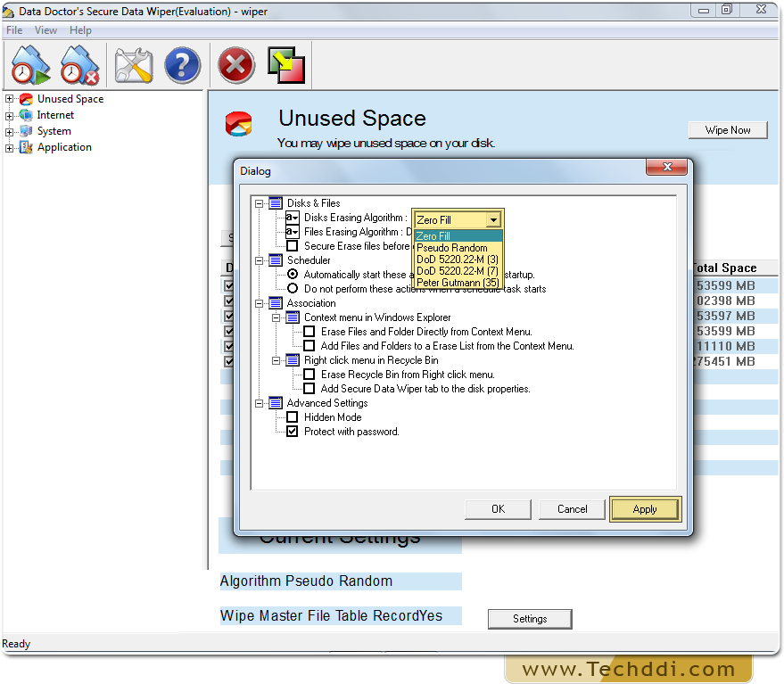Collapse the Scheduler node
The image size is (784, 684).
pos(259,260)
